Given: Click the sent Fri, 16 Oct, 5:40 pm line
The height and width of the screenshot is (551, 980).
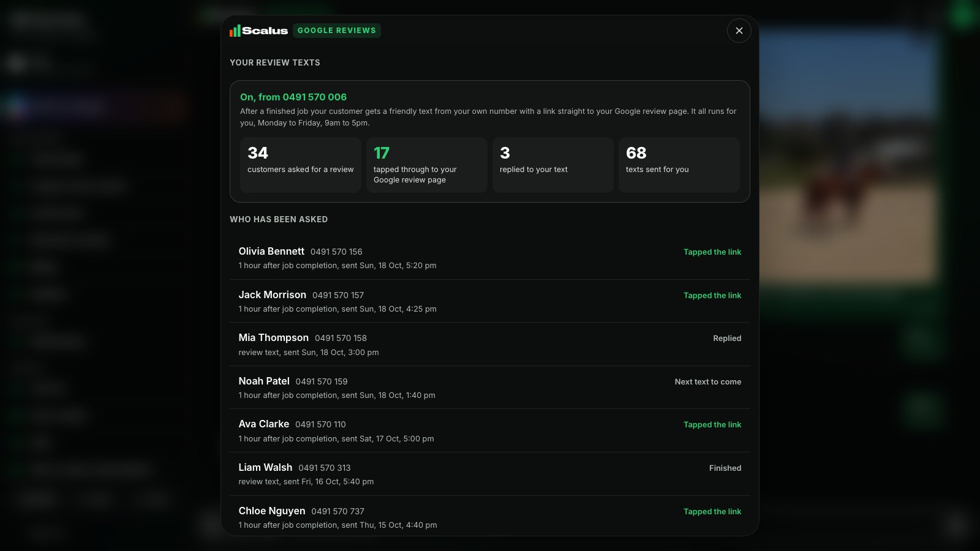Looking at the screenshot, I should tap(306, 482).
